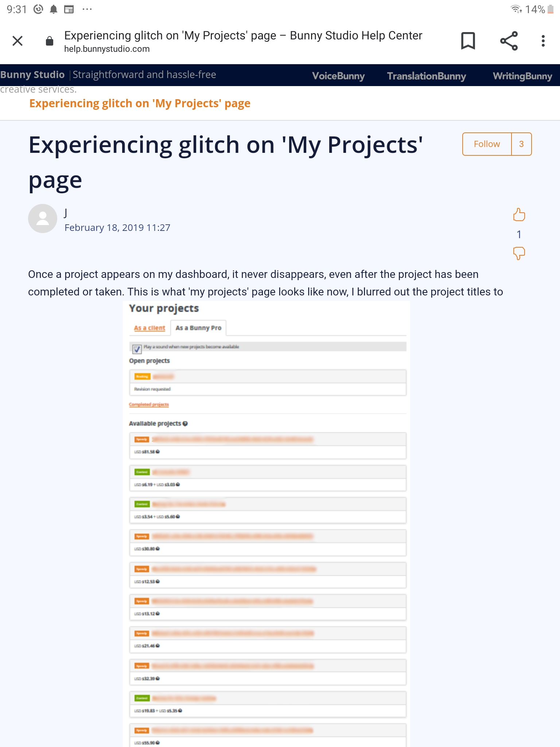560x747 pixels.
Task: Tap author J's avatar icon
Action: [43, 218]
